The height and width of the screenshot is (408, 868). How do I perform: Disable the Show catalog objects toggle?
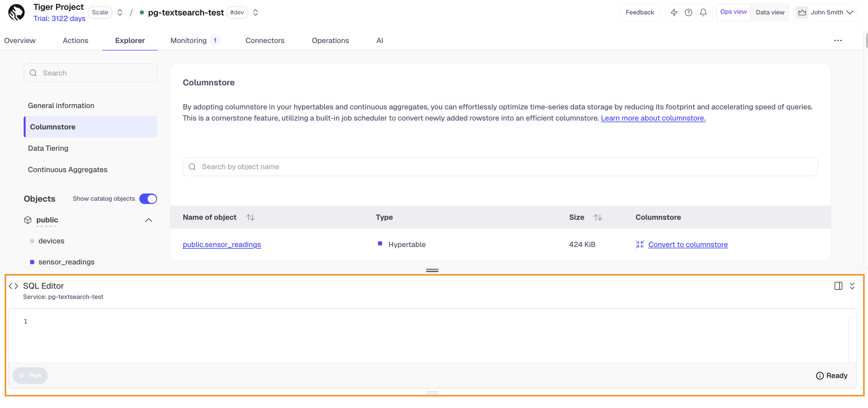click(x=148, y=198)
